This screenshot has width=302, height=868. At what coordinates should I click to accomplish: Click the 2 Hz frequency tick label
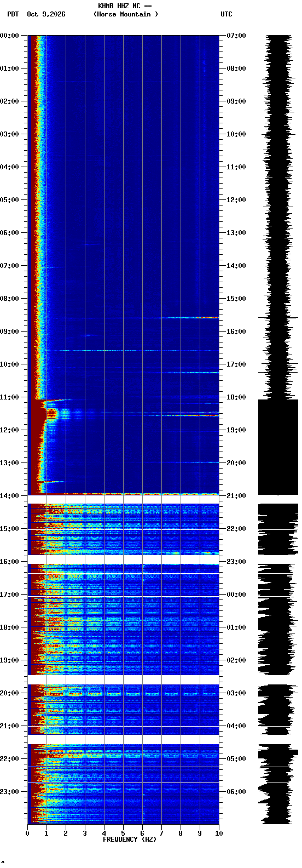coord(66,833)
